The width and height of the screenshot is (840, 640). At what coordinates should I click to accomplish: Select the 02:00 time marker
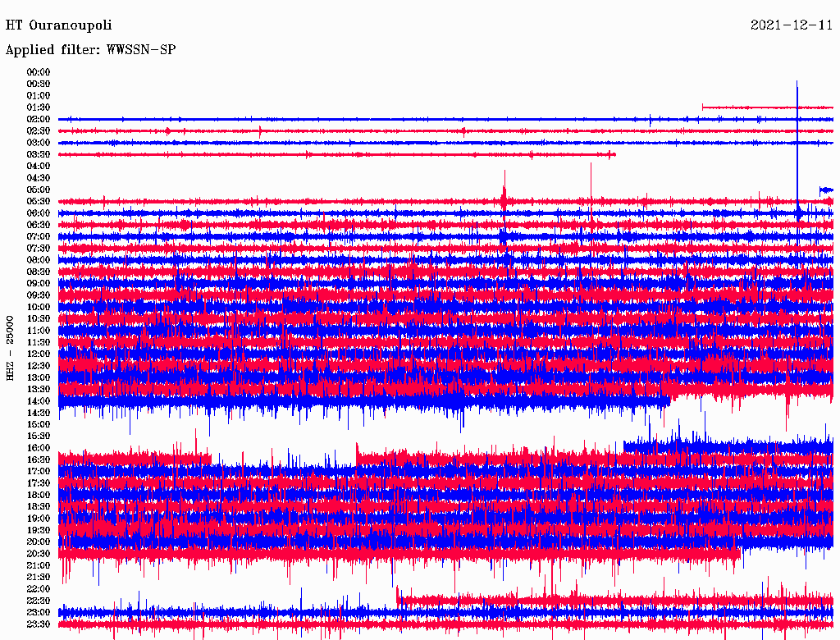tap(39, 119)
